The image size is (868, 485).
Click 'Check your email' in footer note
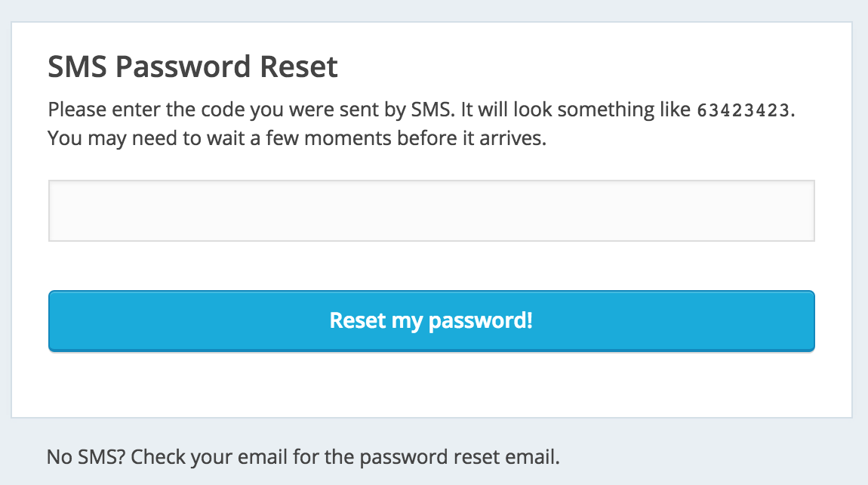point(209,457)
